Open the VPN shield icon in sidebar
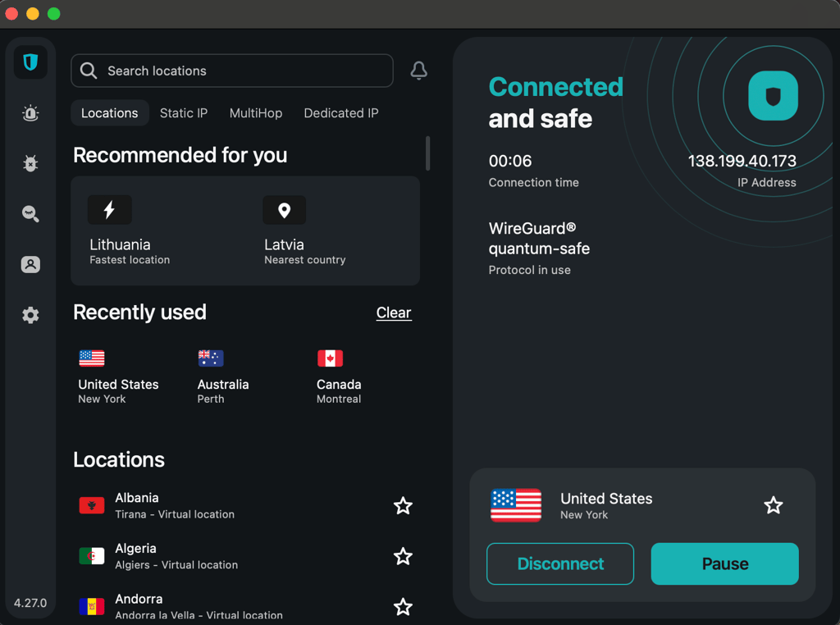This screenshot has height=625, width=840. (x=30, y=62)
